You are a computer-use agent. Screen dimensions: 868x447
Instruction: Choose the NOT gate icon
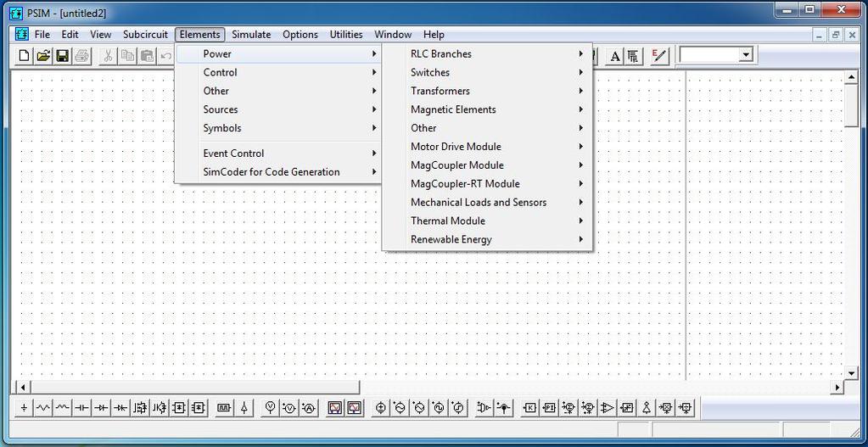tap(646, 408)
